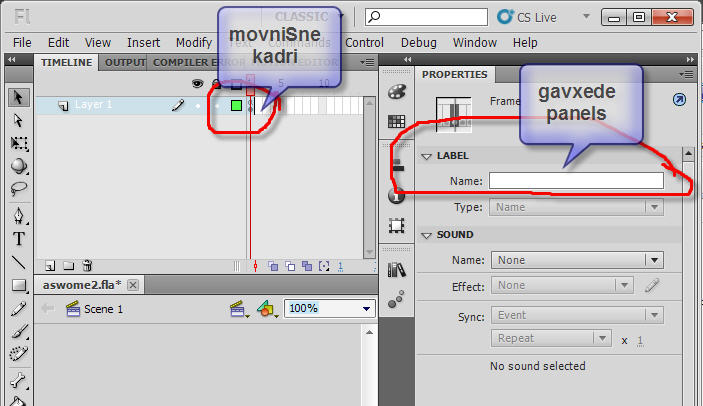Screen dimensions: 703x406
Task: Select the Free Transform tool
Action: click(x=18, y=143)
